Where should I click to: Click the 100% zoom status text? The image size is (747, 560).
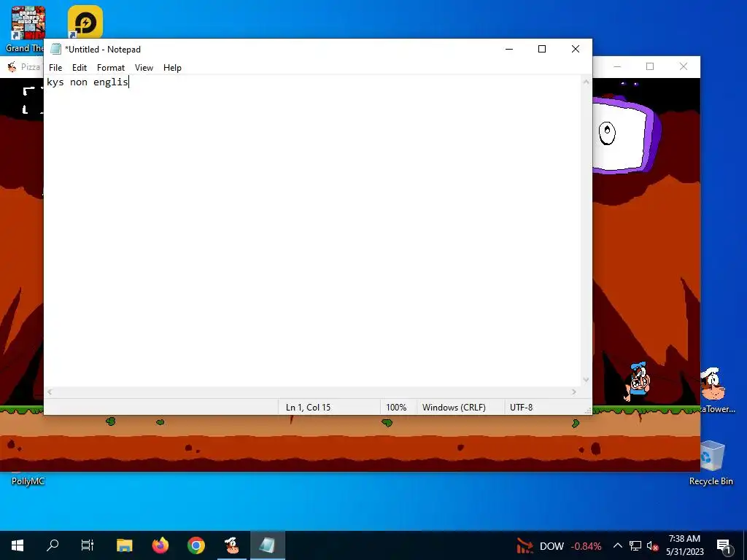396,407
